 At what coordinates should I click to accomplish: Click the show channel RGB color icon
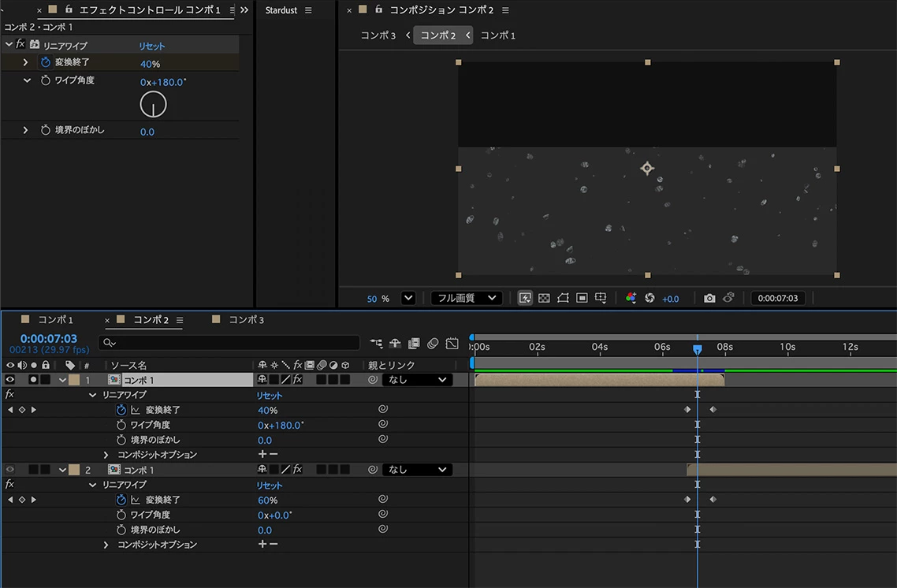(631, 298)
